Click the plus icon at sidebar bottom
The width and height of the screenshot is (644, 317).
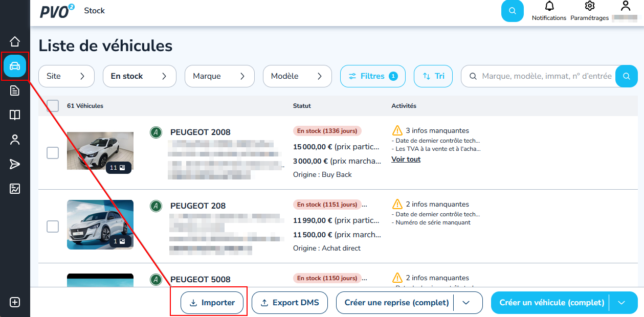pyautogui.click(x=15, y=302)
